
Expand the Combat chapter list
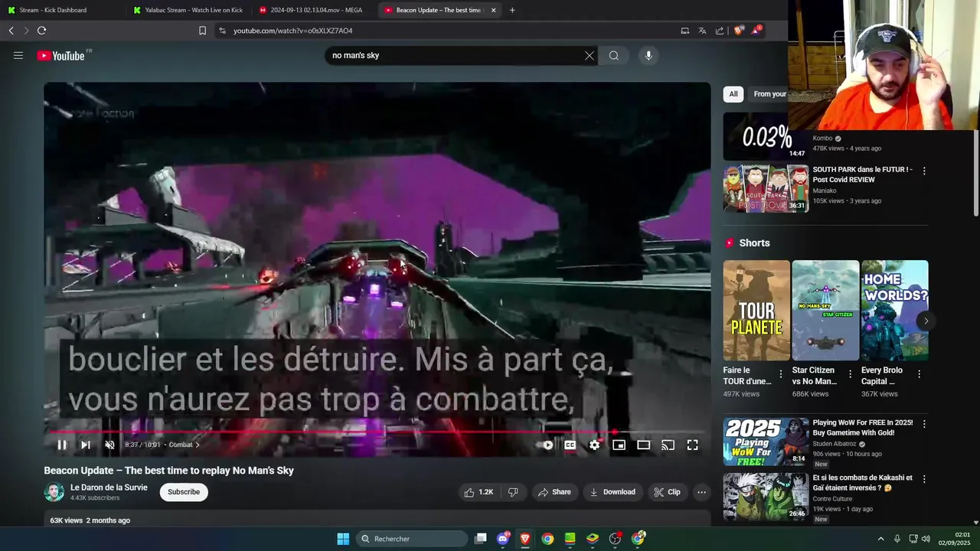(x=185, y=445)
